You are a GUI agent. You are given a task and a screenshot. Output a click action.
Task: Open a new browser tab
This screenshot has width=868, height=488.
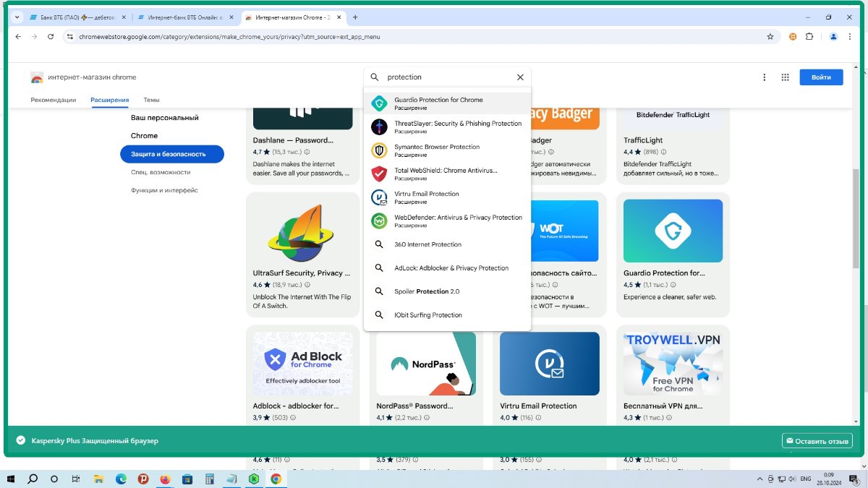tap(355, 17)
